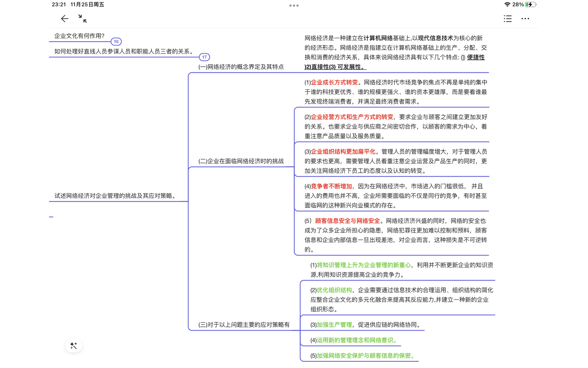This screenshot has width=588, height=368.
Task: Open the outline list view icon
Action: pyautogui.click(x=508, y=18)
